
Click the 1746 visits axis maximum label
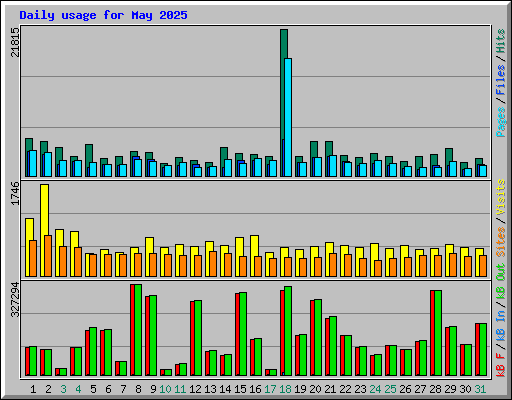[x=15, y=193]
